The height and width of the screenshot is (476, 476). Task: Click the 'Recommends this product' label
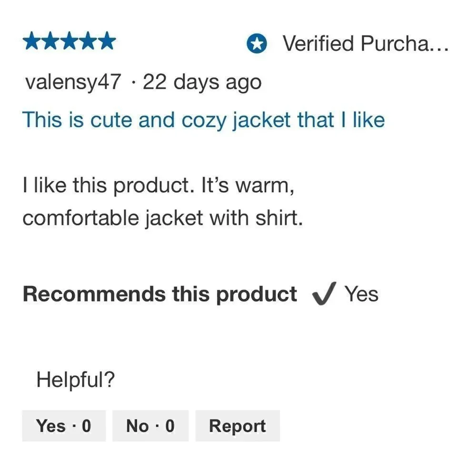click(x=159, y=294)
